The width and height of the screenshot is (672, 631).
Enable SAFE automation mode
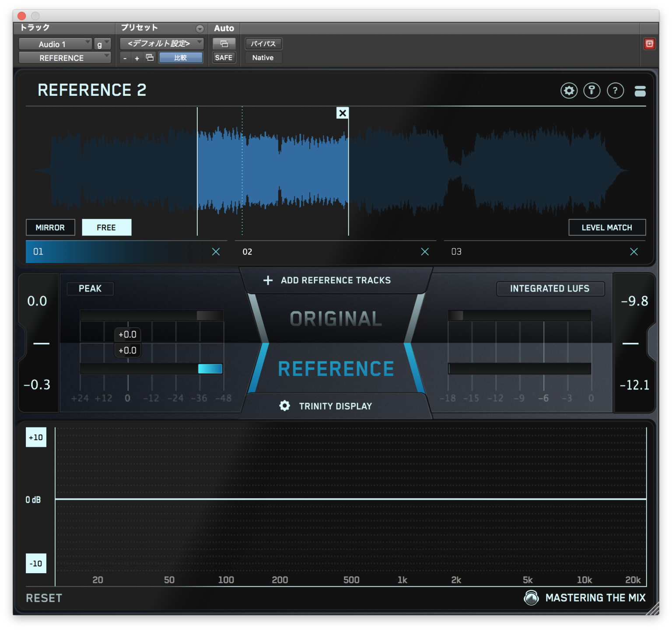pyautogui.click(x=224, y=57)
